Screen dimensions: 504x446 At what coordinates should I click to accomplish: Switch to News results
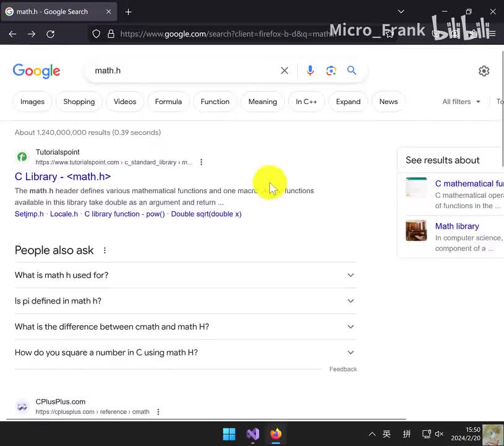[388, 102]
